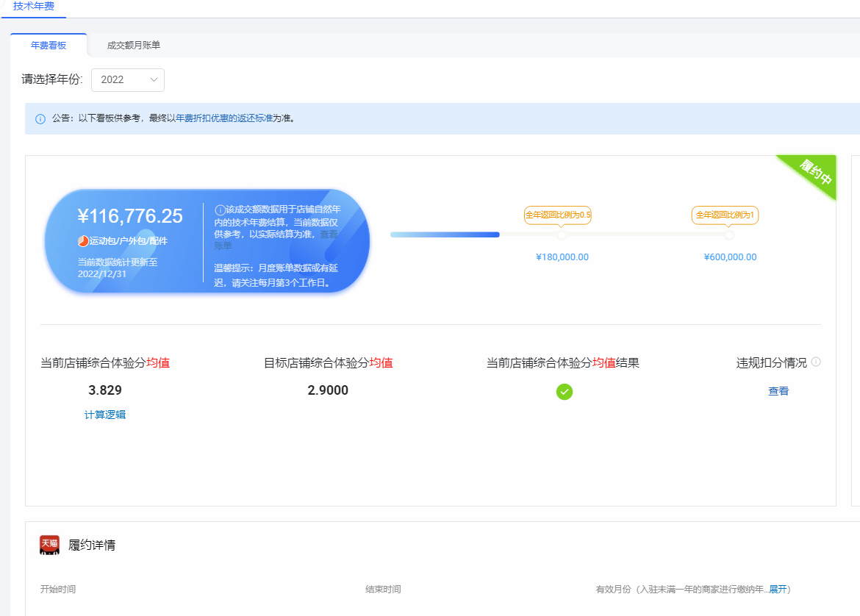This screenshot has height=616, width=860.
Task: Switch to the 年费看板 tab
Action: click(x=49, y=45)
